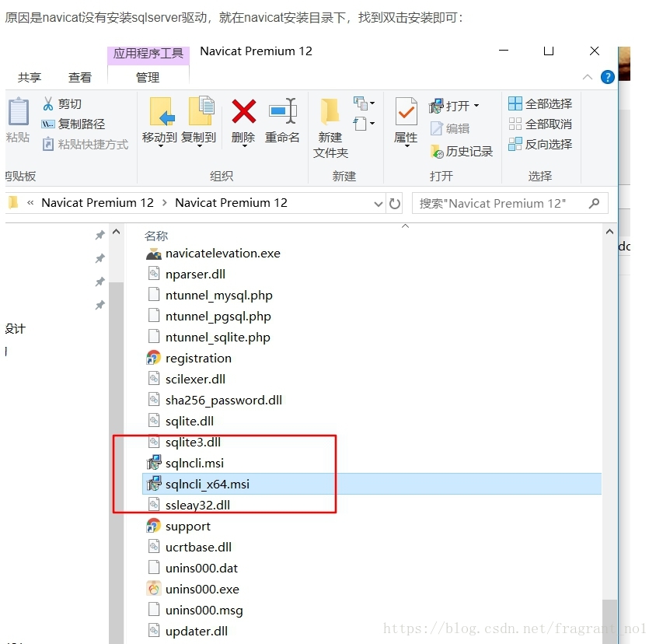
Task: Click the registration shortcut icon
Action: (x=154, y=358)
